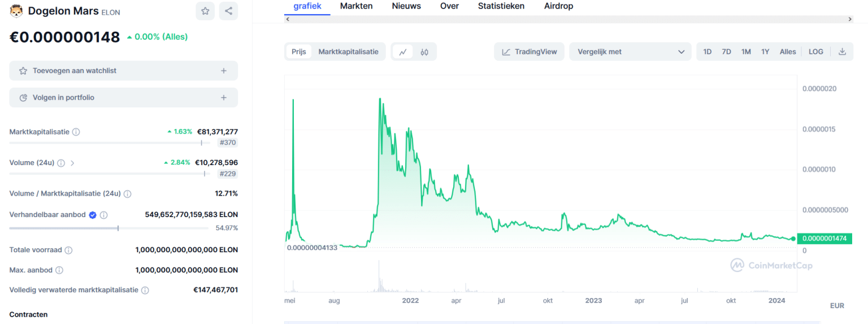Click the 1.63% market cap change
This screenshot has width=868, height=324.
[x=180, y=132]
